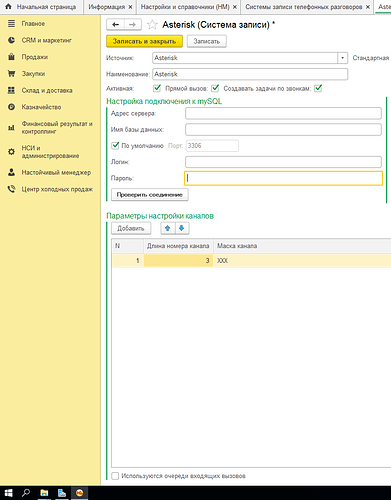Add form to favorites with star icon

pos(152,25)
